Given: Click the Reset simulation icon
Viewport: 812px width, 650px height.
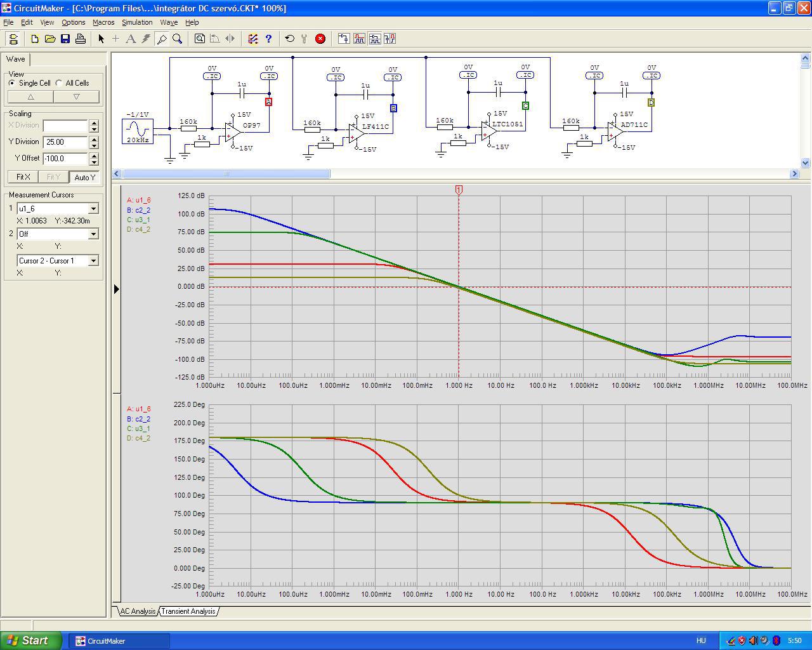Looking at the screenshot, I should (x=290, y=39).
